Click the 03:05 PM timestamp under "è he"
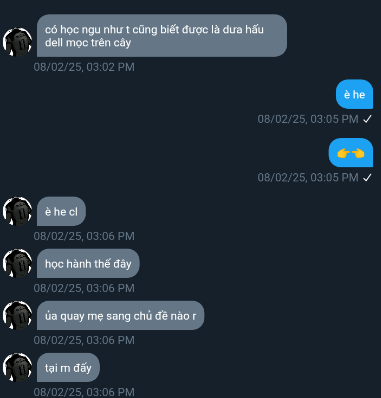This screenshot has height=398, width=381. pos(308,119)
